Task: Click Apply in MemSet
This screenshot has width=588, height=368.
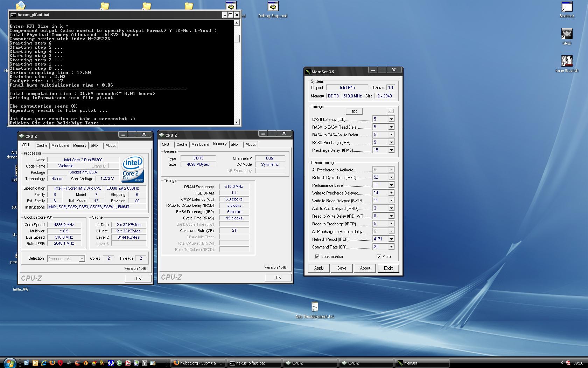Action: pyautogui.click(x=319, y=268)
